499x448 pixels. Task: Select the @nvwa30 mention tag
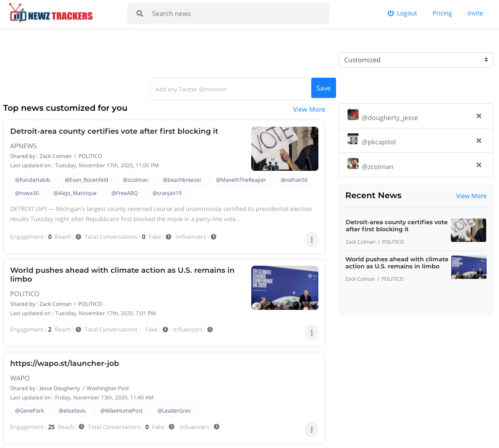point(28,193)
